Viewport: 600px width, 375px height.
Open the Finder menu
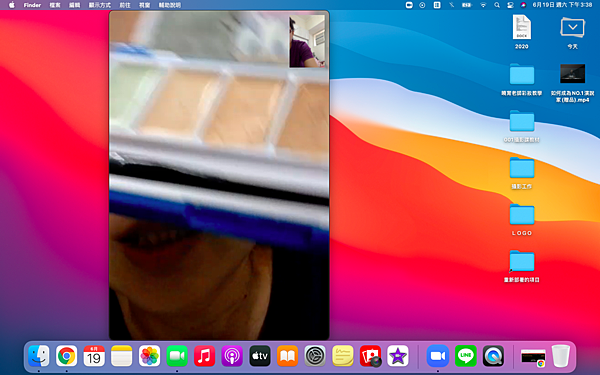(32, 5)
